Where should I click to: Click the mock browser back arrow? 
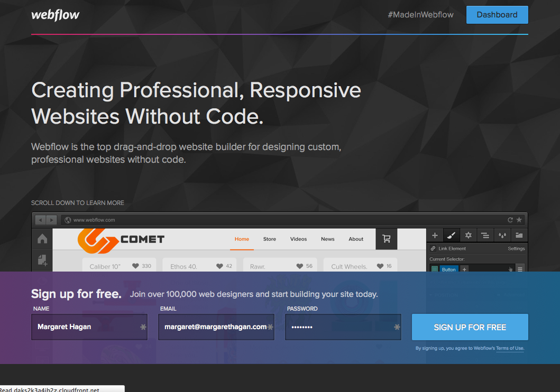pyautogui.click(x=40, y=220)
